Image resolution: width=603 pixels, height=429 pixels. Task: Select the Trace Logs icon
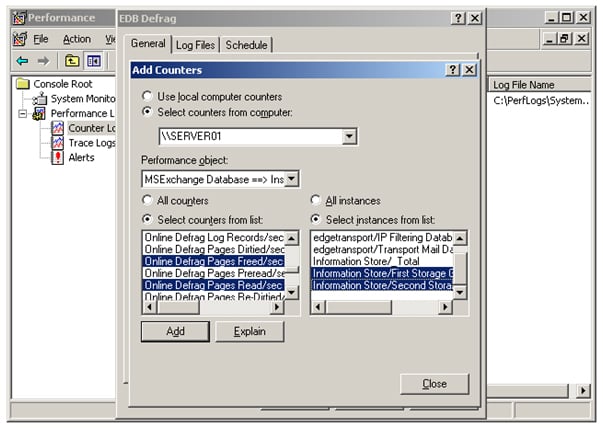[x=57, y=143]
